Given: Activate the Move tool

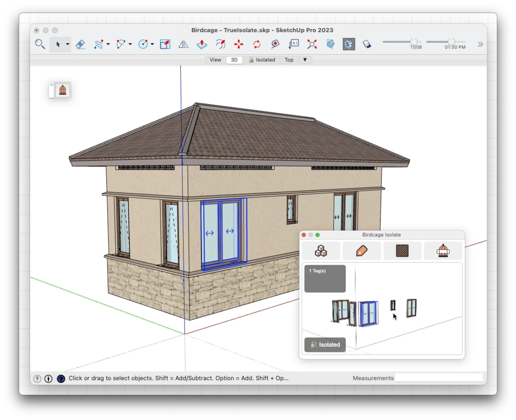Looking at the screenshot, I should [x=238, y=44].
